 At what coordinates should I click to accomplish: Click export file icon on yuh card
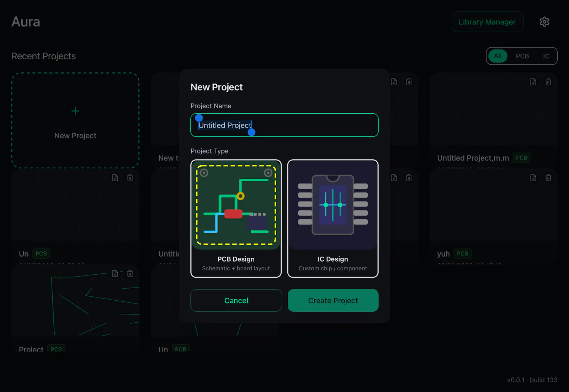[x=533, y=178]
